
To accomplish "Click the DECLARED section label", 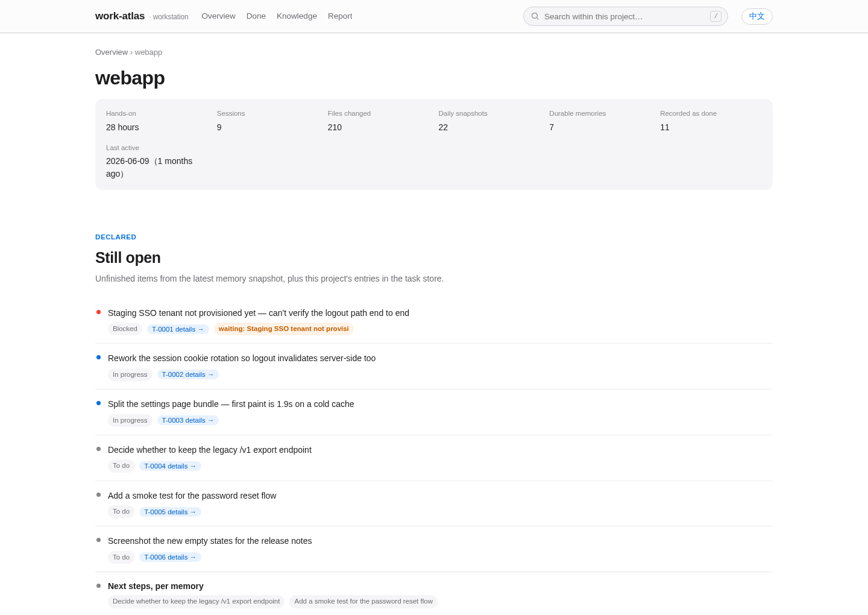I will [116, 237].
